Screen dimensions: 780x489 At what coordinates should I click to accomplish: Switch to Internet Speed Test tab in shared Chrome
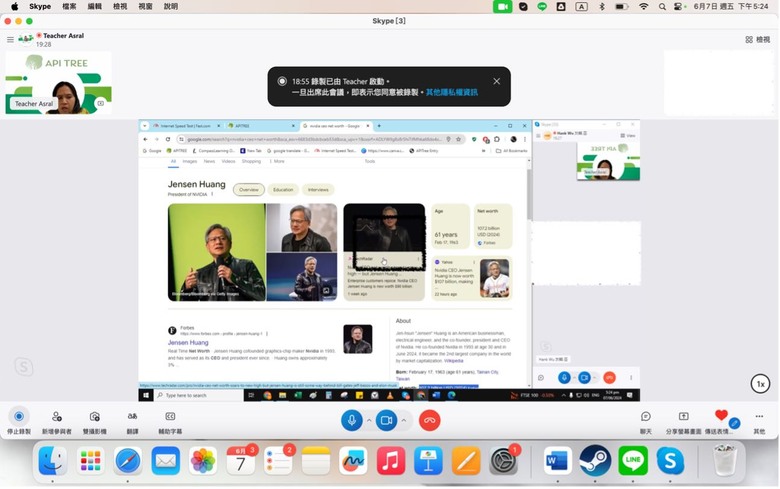point(185,126)
